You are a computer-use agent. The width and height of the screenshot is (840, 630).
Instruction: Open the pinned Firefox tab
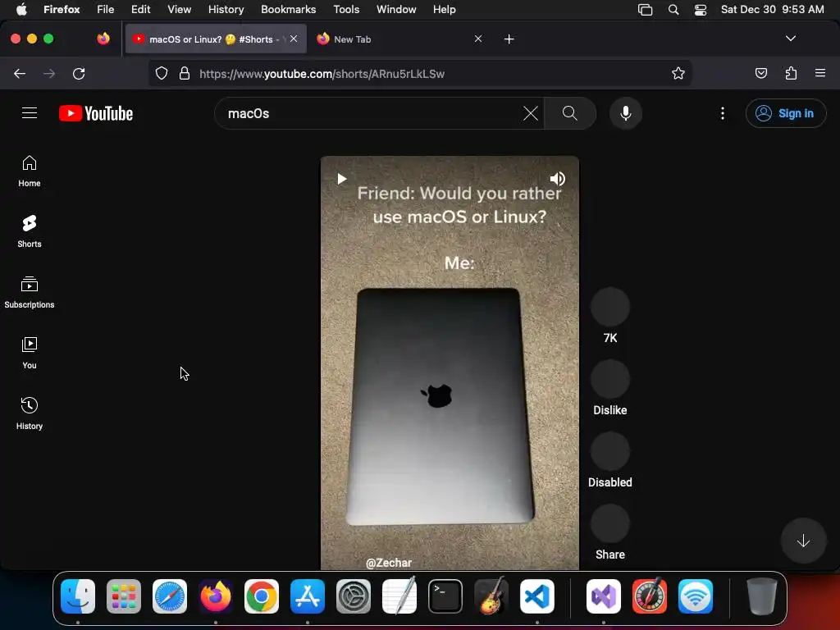coord(103,39)
